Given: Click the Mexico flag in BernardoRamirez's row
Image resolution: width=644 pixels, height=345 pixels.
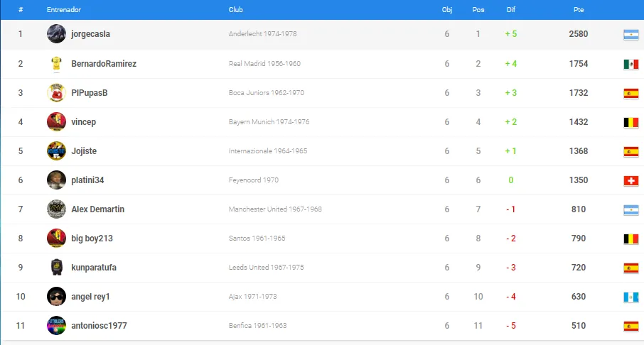Looking at the screenshot, I should click(x=631, y=64).
